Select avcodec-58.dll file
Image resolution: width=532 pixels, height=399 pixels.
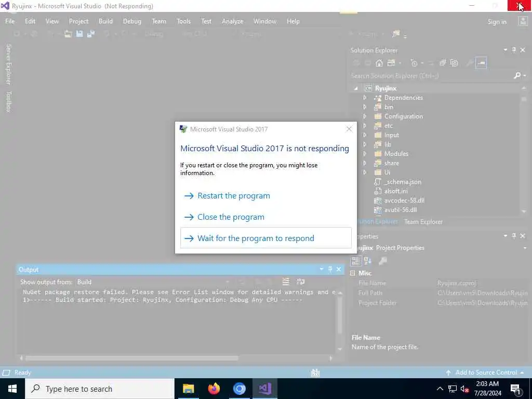pos(404,201)
